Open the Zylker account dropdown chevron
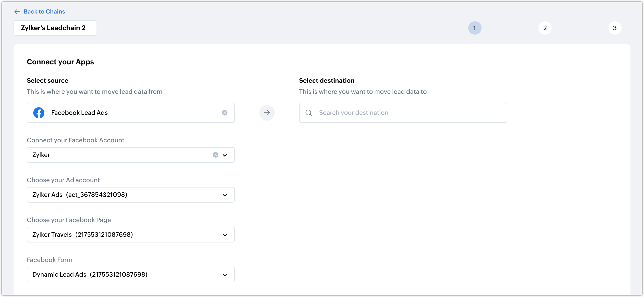The image size is (644, 297). (x=225, y=155)
